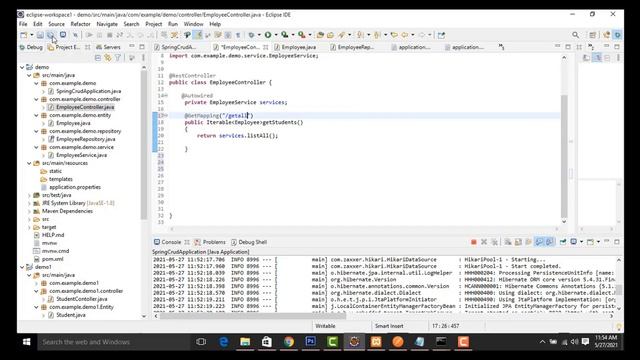This screenshot has height=360, width=640.
Task: Click the editor vertical scrollbar
Action: pyautogui.click(x=564, y=155)
